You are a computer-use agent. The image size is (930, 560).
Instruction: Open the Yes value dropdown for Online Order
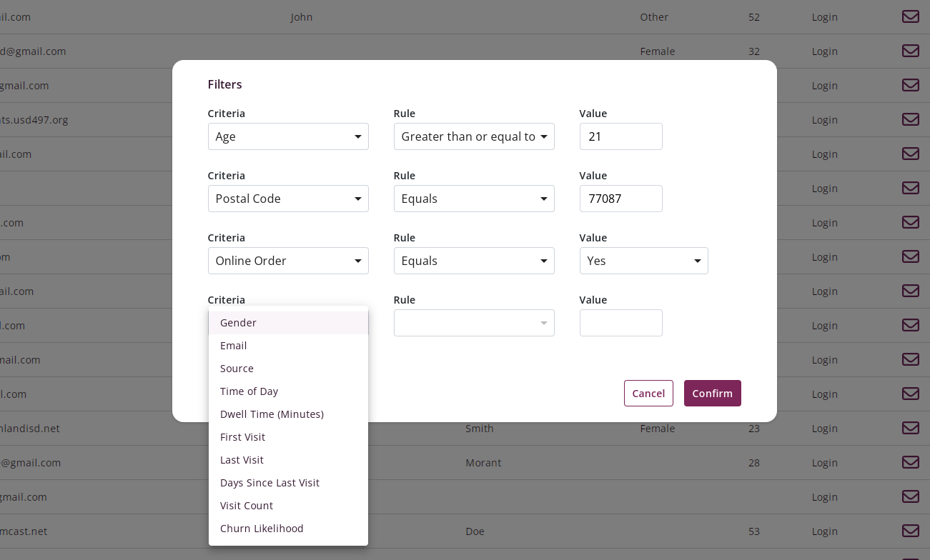tap(643, 261)
